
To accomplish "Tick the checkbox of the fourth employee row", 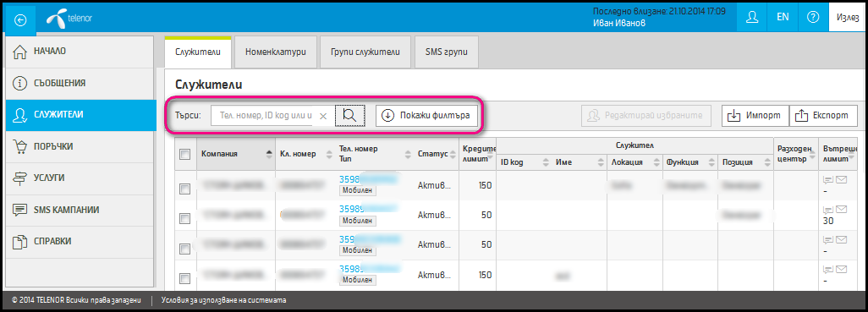I will pos(185,278).
